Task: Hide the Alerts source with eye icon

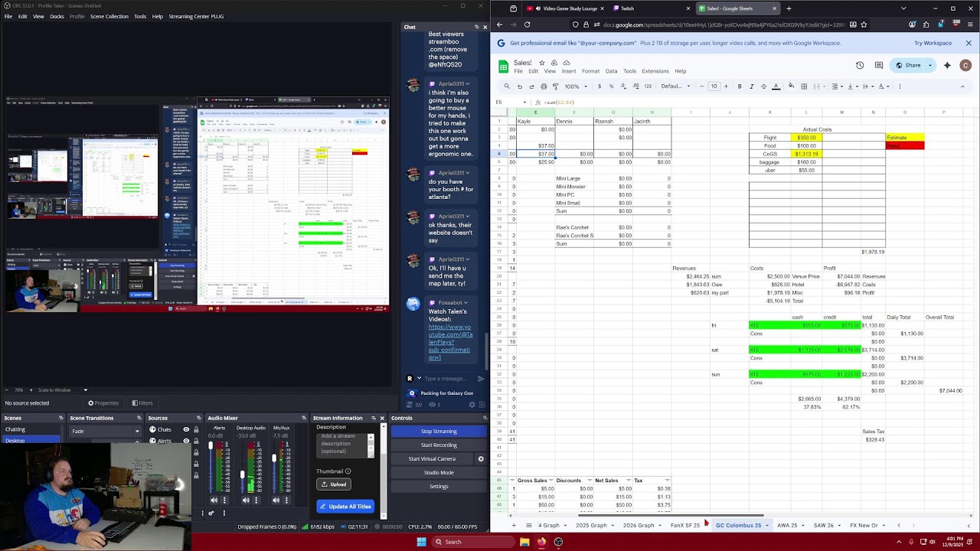Action: click(x=186, y=442)
